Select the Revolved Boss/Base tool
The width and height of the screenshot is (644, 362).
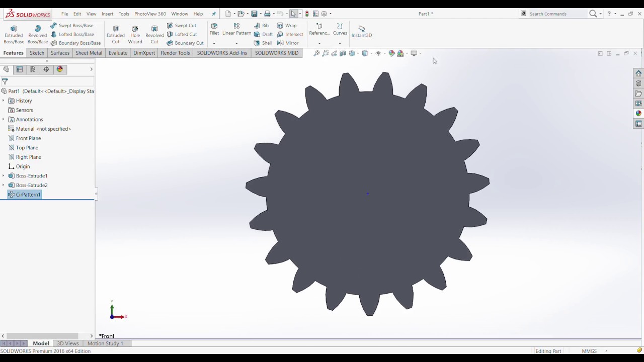37,35
